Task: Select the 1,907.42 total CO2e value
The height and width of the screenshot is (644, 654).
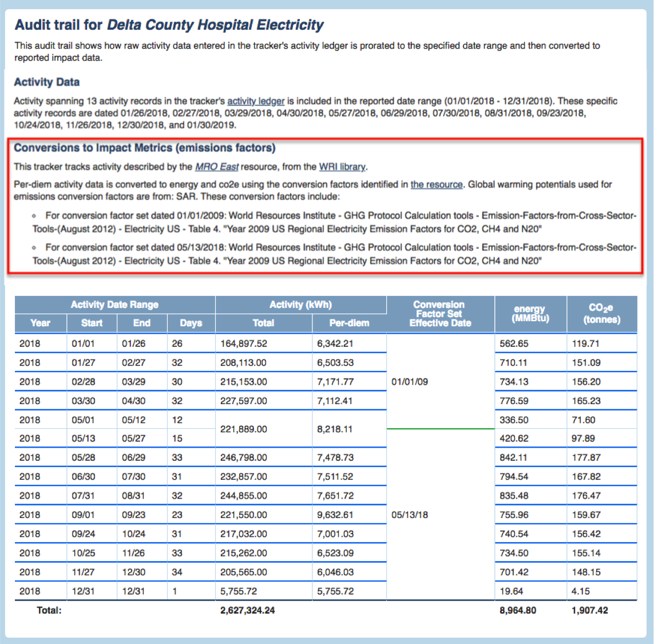Action: tap(589, 610)
